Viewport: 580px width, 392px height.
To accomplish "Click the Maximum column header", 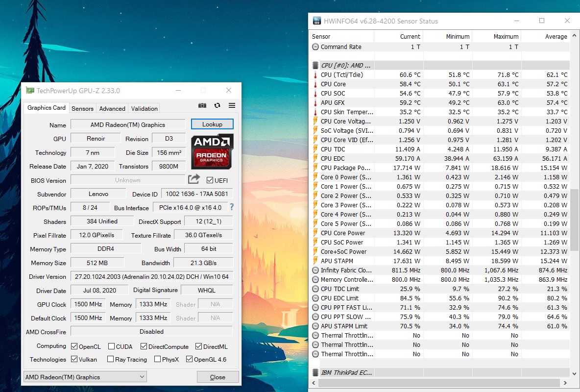I will tap(496, 36).
